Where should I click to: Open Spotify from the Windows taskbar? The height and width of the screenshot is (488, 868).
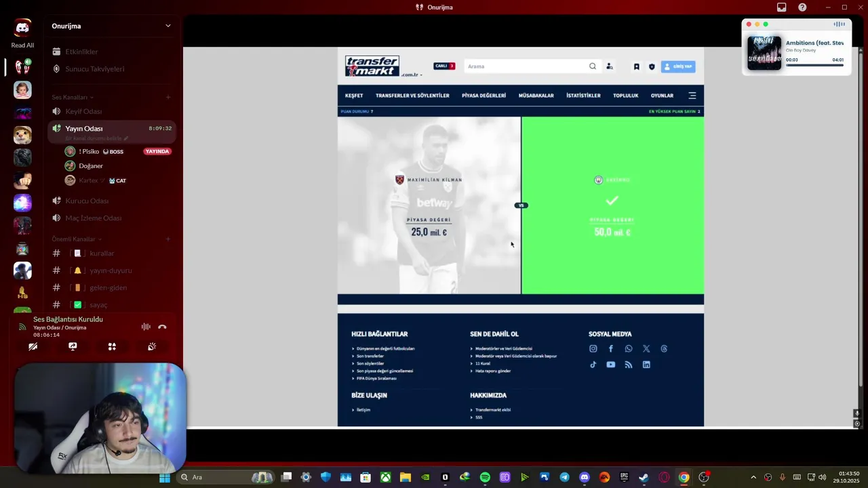(x=485, y=477)
